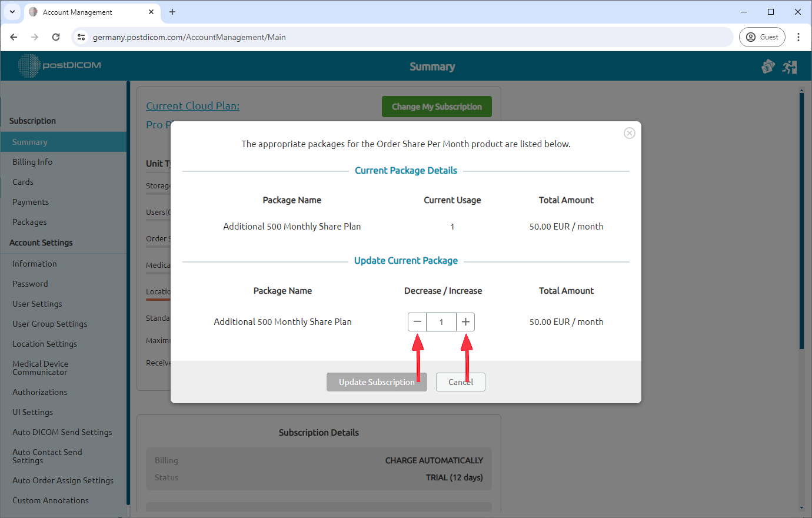This screenshot has height=518, width=812.
Task: Reload the page
Action: pos(56,36)
